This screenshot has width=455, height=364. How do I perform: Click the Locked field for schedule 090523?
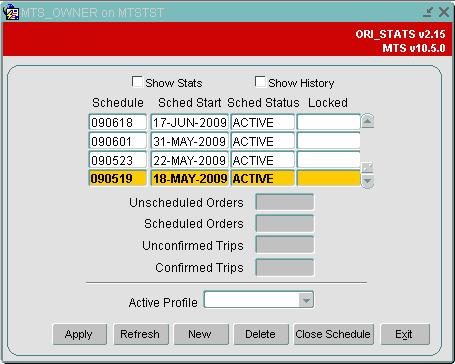pos(329,160)
